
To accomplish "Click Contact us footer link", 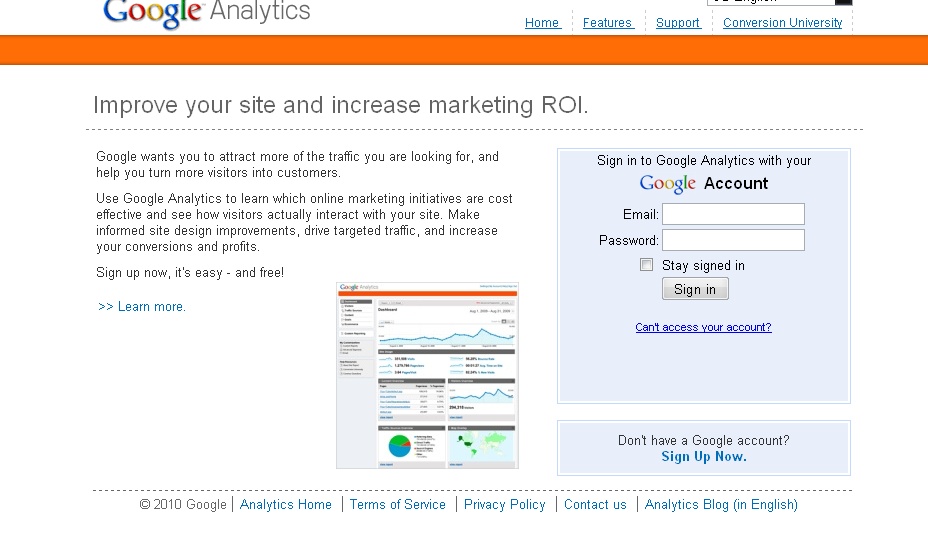I will [595, 505].
